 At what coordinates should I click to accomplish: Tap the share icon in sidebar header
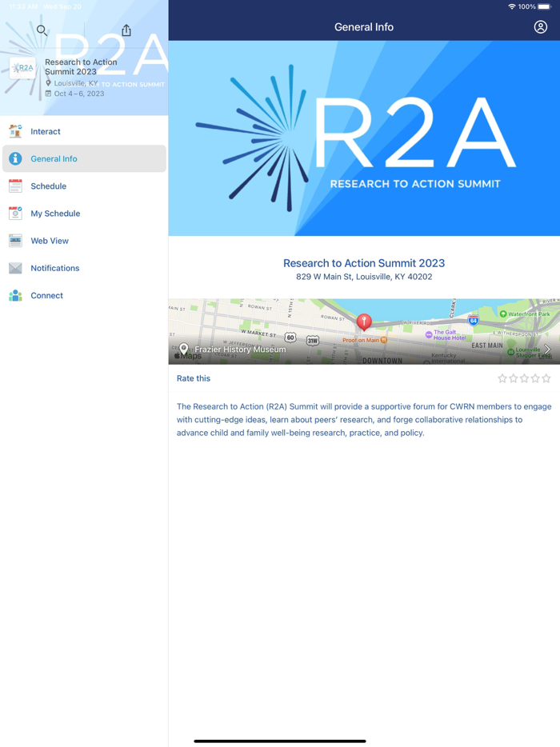tap(126, 30)
